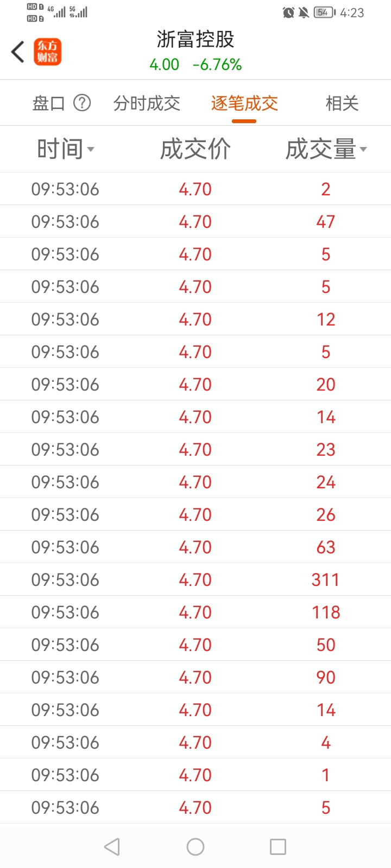The width and height of the screenshot is (391, 868).
Task: Tap the muted bell status icon
Action: (x=304, y=12)
